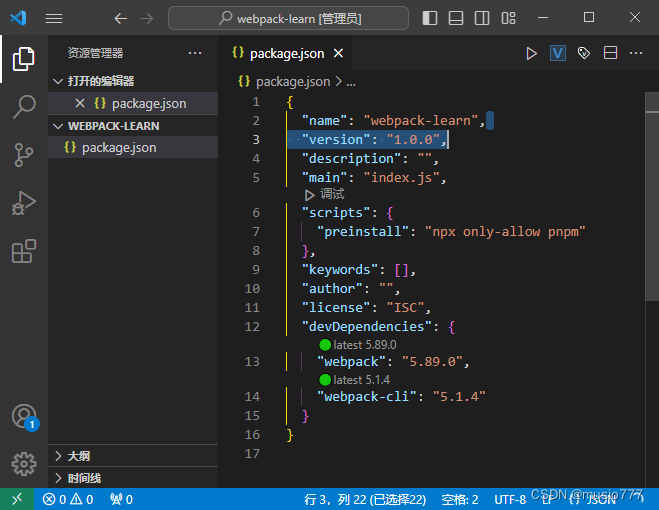This screenshot has width=659, height=510.
Task: Click the breadcrumb ellipsis after package.json
Action: coord(351,82)
